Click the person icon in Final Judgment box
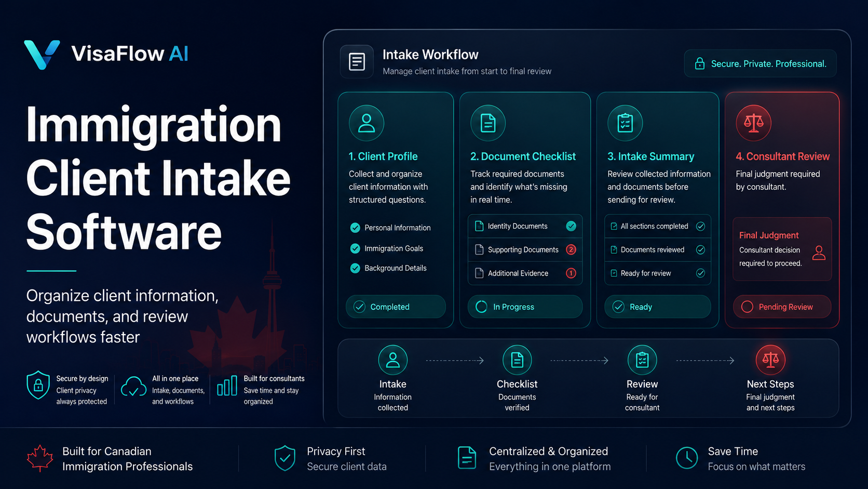Viewport: 868px width, 489px height. pyautogui.click(x=819, y=253)
